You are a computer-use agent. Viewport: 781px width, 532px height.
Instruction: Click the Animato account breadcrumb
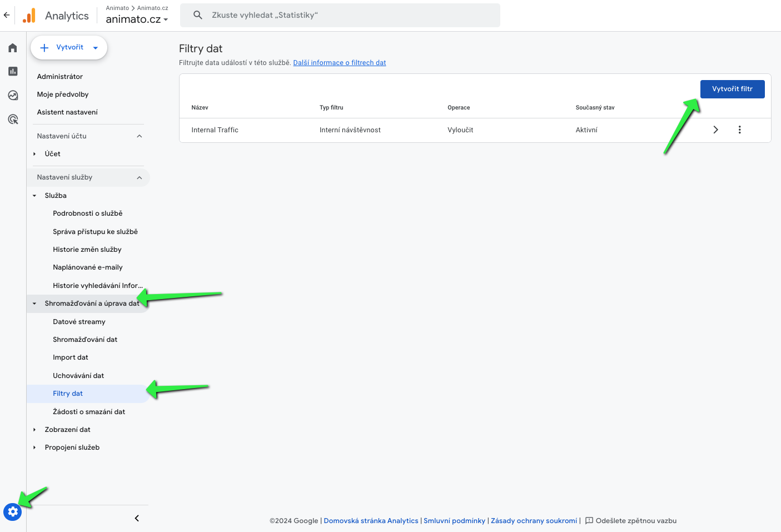point(117,8)
